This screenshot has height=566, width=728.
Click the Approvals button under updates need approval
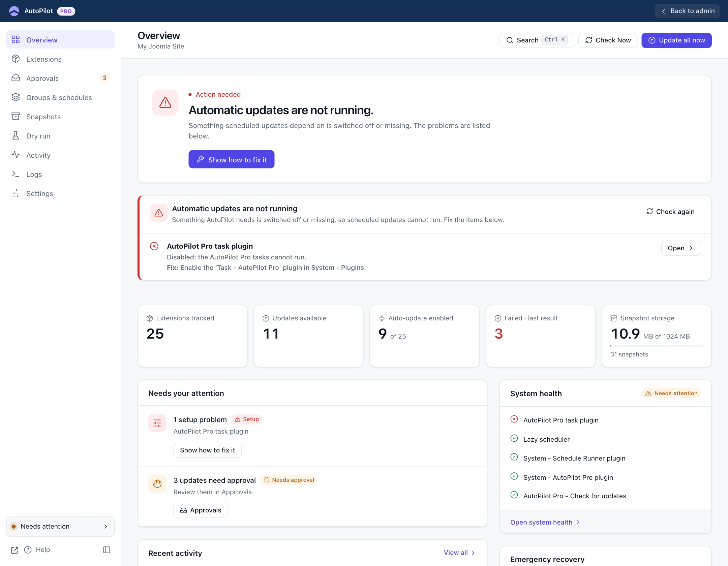pyautogui.click(x=201, y=510)
